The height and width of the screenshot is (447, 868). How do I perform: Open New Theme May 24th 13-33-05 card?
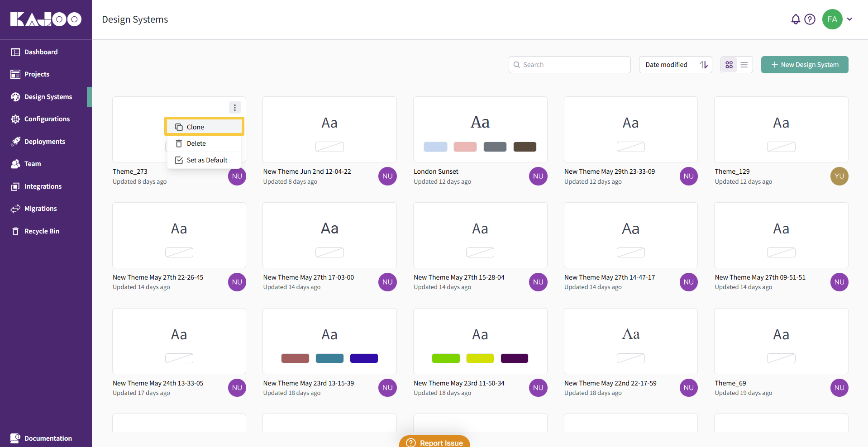point(179,341)
